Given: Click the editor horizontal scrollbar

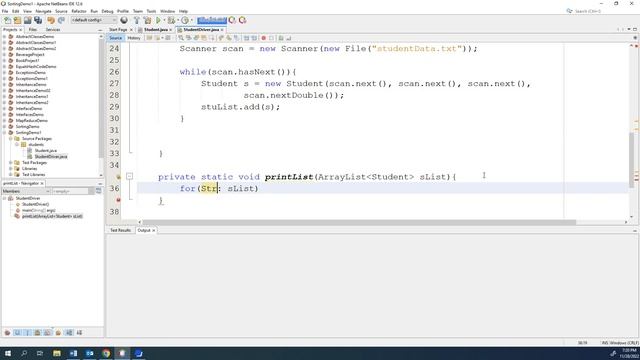Looking at the screenshot, I should (x=359, y=222).
